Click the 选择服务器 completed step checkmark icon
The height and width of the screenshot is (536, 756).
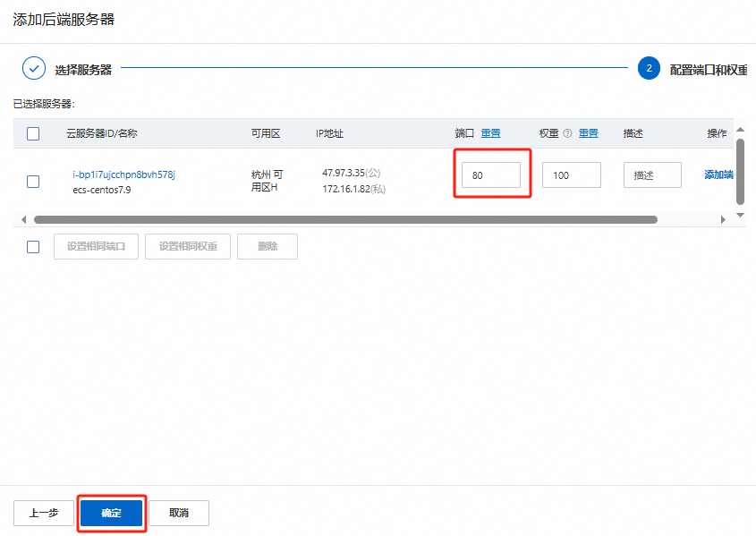click(34, 68)
